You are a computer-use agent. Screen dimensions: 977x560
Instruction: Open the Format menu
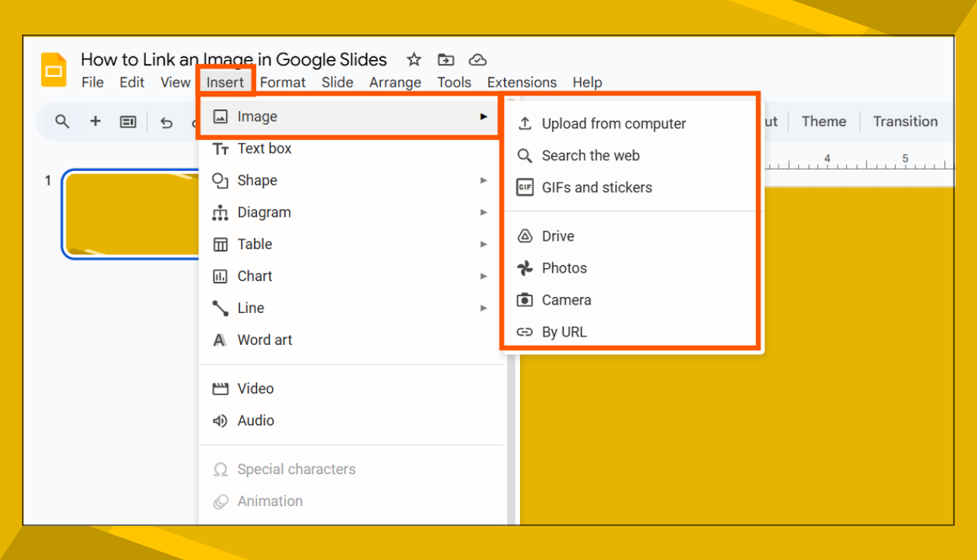[282, 82]
